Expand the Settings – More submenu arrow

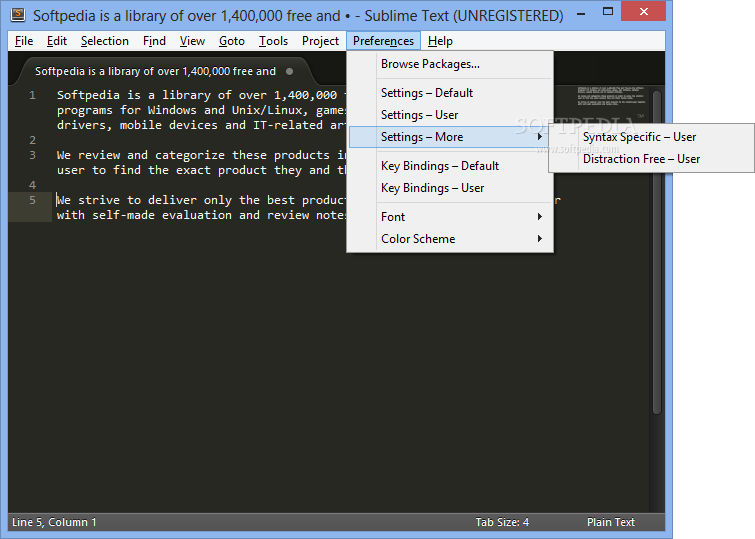540,137
